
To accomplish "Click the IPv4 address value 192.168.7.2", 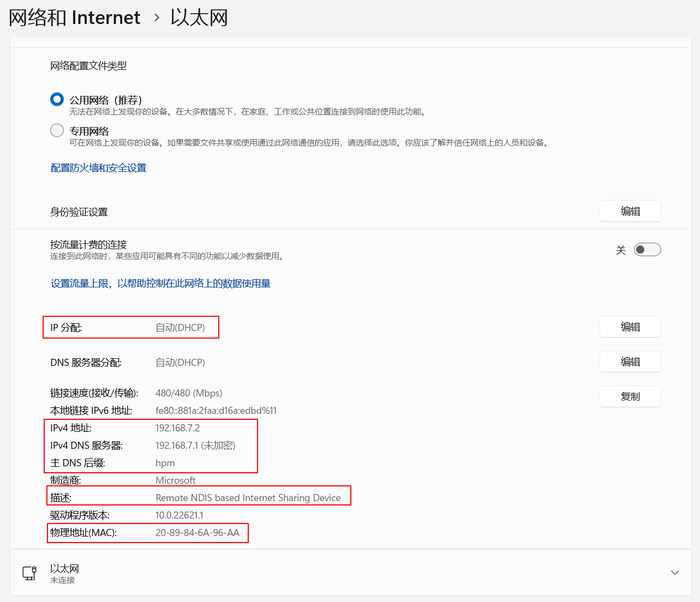I will [178, 428].
